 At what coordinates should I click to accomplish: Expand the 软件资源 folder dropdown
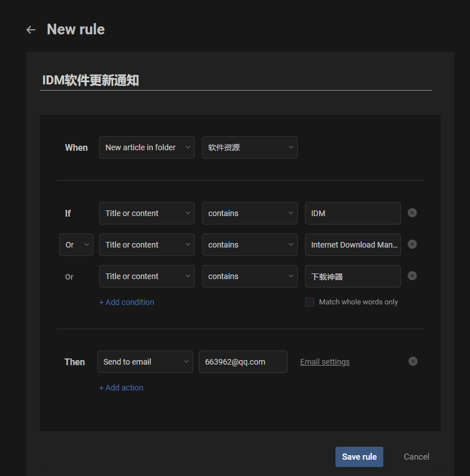(x=249, y=147)
